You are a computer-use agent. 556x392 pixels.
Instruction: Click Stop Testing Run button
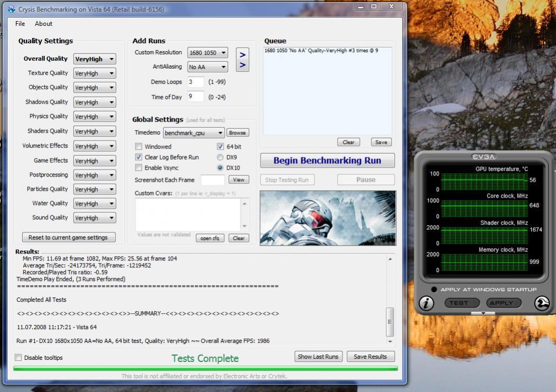[287, 180]
